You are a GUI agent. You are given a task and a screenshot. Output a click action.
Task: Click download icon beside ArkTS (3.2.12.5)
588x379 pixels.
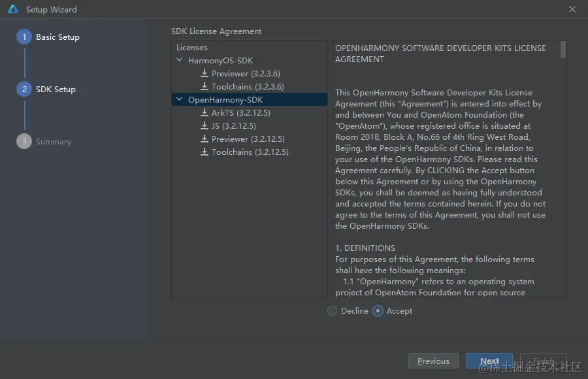(x=204, y=112)
